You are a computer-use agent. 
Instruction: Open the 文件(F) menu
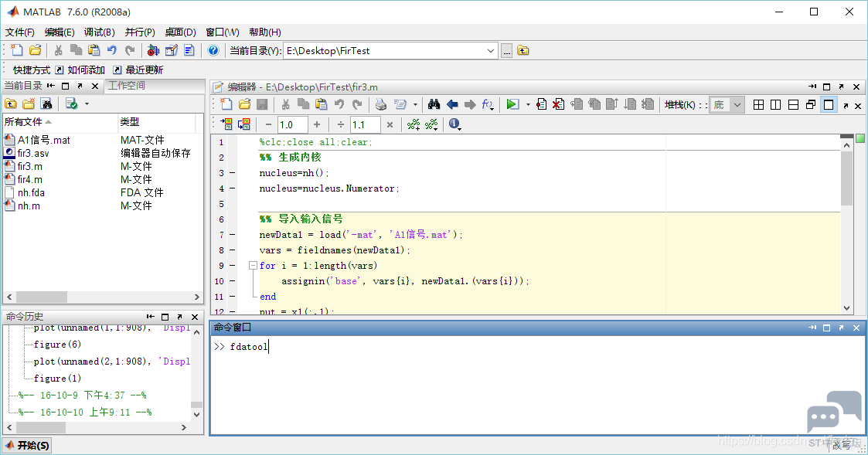pyautogui.click(x=20, y=32)
